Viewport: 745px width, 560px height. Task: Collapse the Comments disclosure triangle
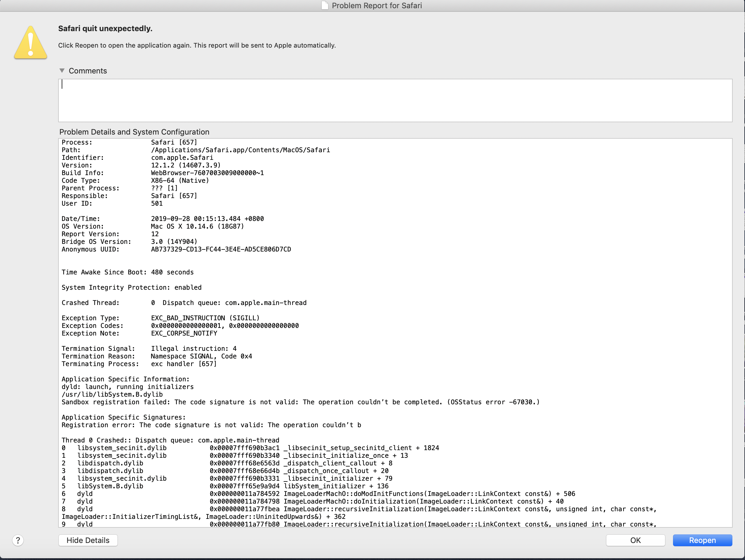point(62,71)
